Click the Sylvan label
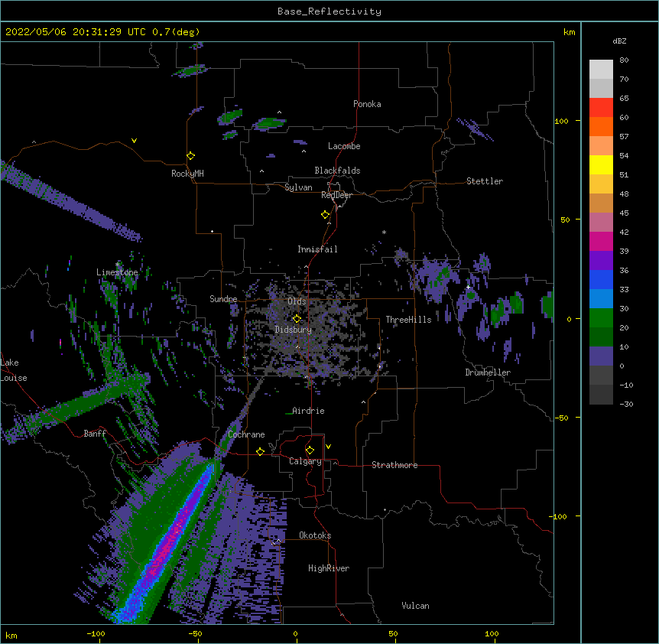 click(298, 187)
